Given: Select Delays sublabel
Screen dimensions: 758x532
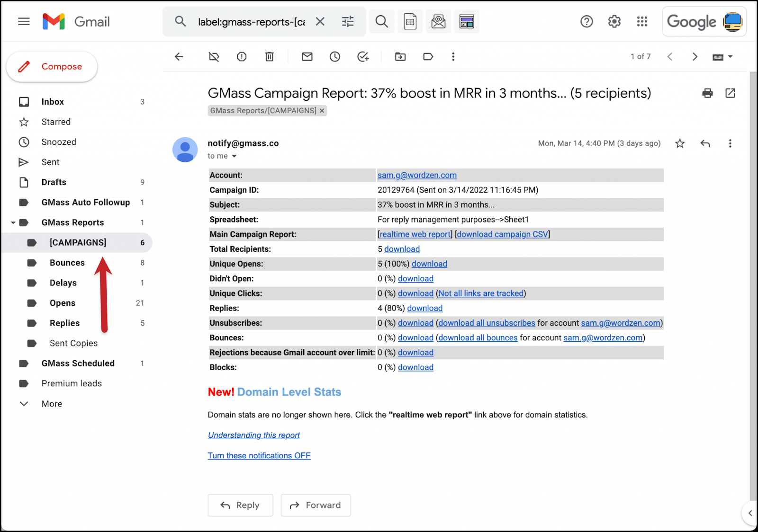Looking at the screenshot, I should [77, 283].
